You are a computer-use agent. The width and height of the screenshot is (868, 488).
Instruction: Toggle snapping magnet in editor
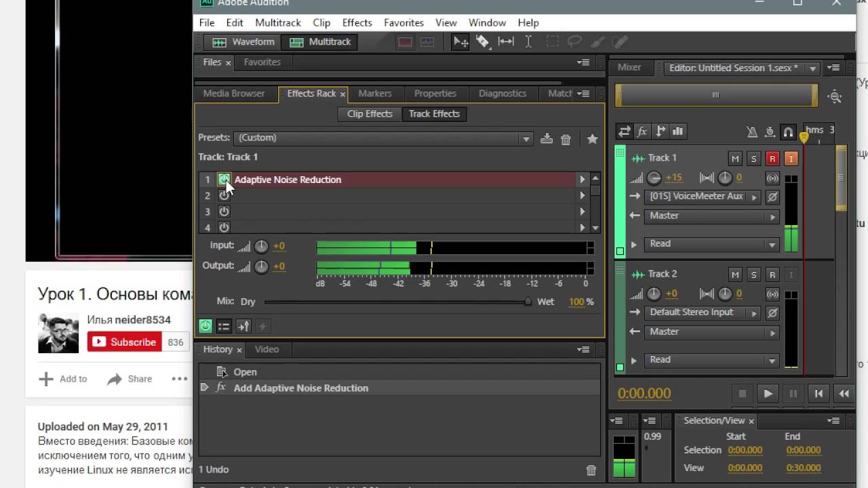click(x=788, y=132)
